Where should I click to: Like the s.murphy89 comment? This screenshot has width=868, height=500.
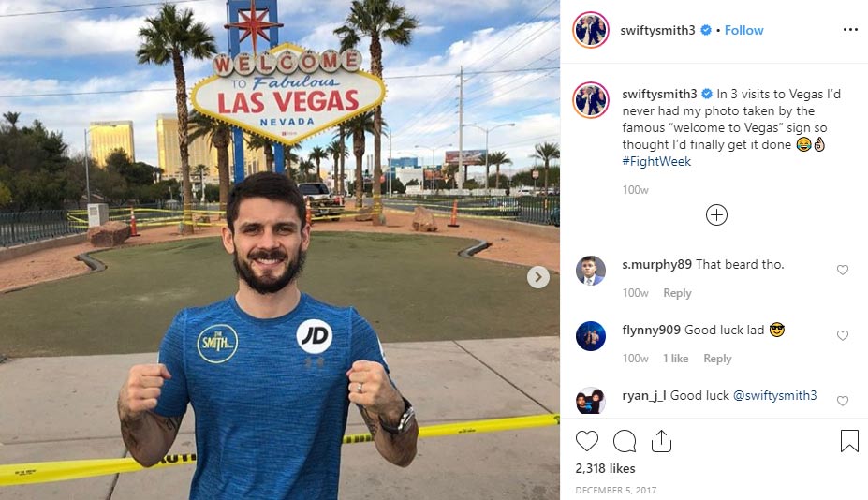point(843,270)
